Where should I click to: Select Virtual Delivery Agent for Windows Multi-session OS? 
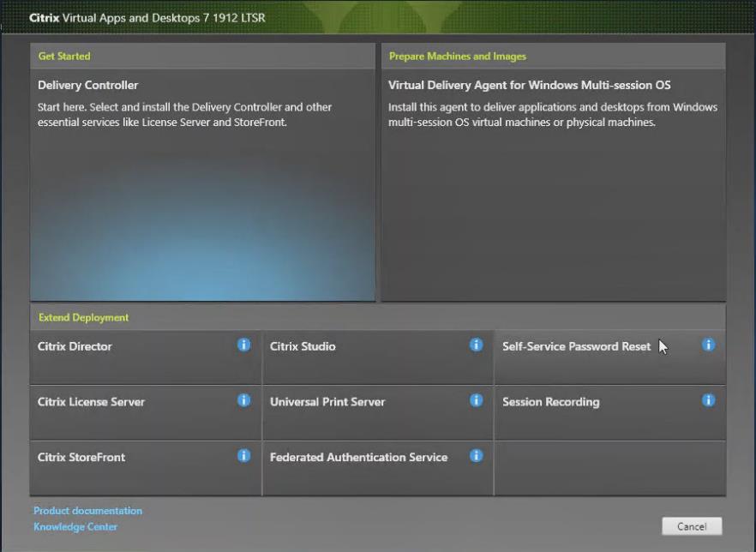tap(554, 185)
